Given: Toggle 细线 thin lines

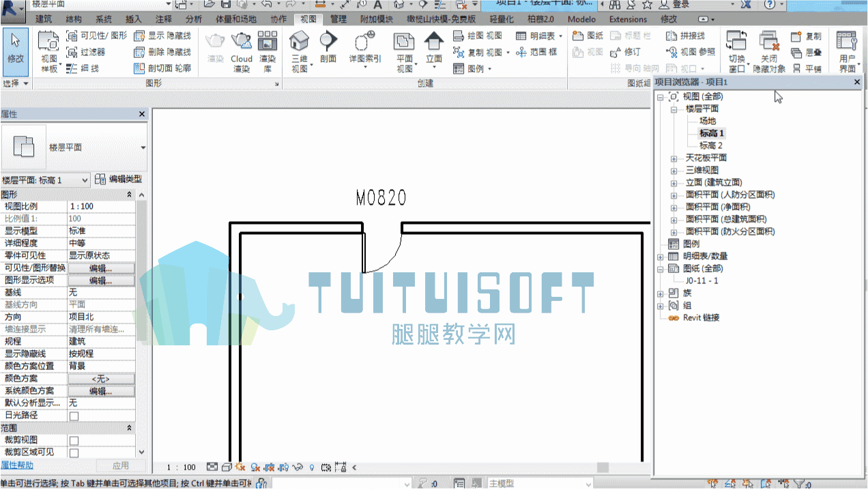Looking at the screenshot, I should pyautogui.click(x=83, y=68).
